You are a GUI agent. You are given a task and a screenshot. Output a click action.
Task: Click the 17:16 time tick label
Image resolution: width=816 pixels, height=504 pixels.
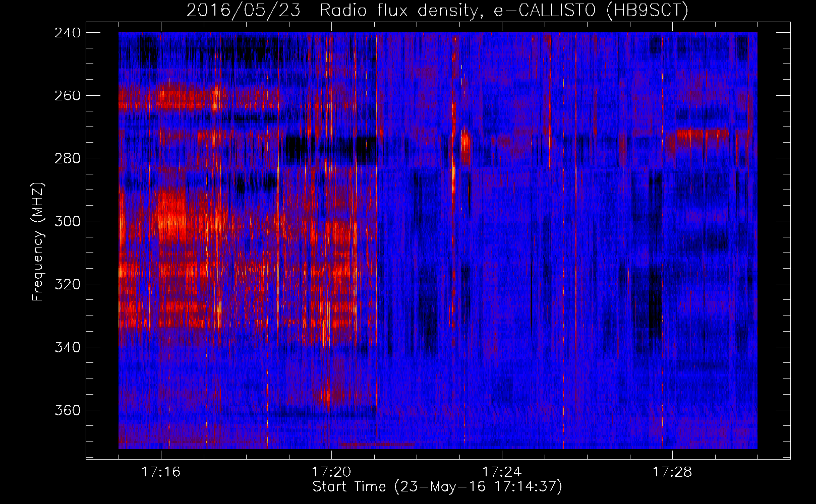161,472
